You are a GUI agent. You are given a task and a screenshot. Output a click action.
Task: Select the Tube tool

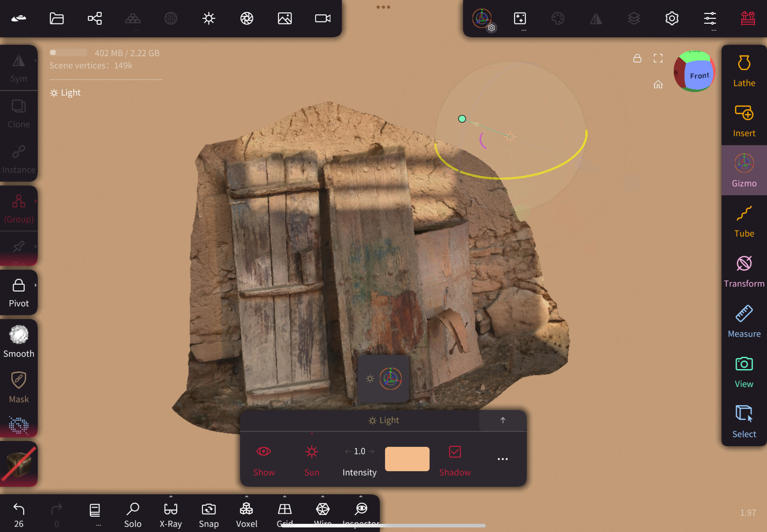(744, 221)
